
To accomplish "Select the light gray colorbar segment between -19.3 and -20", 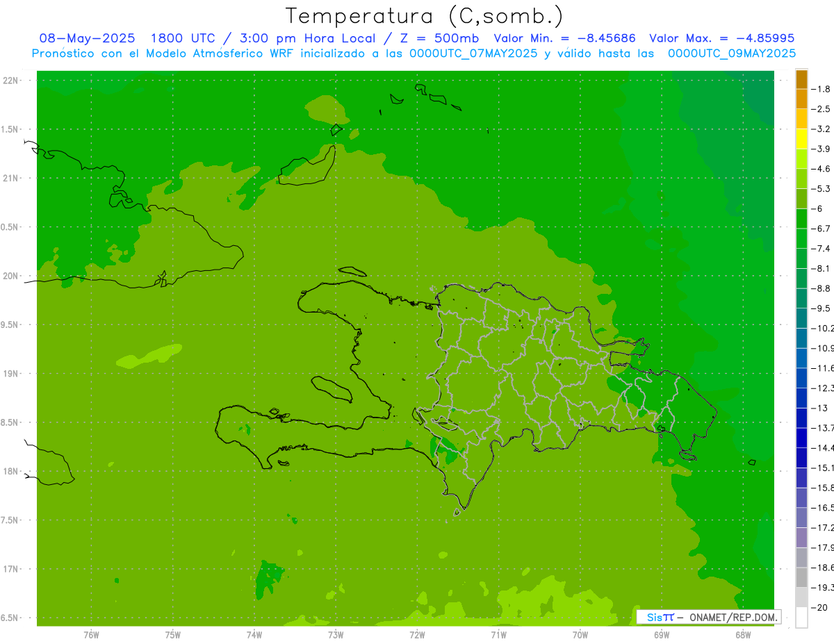I will 801,597.
